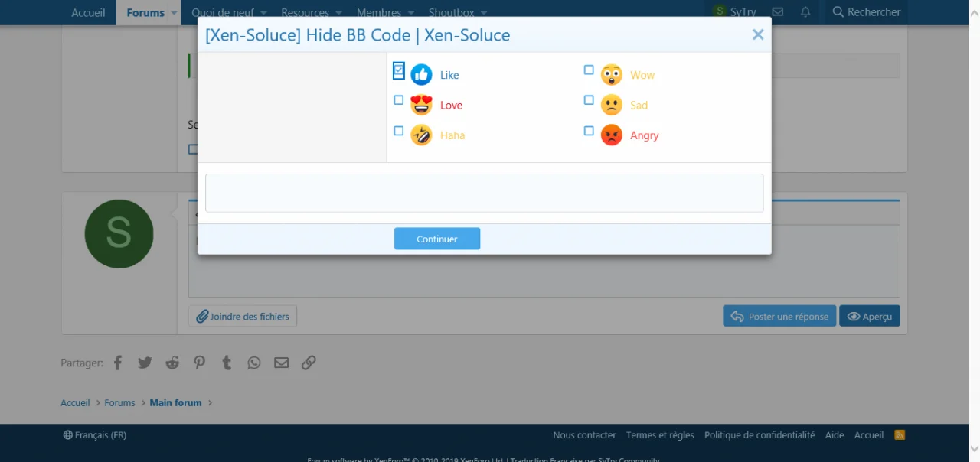This screenshot has height=462, width=980.
Task: Click the Haha laughing emoji icon
Action: tap(421, 135)
